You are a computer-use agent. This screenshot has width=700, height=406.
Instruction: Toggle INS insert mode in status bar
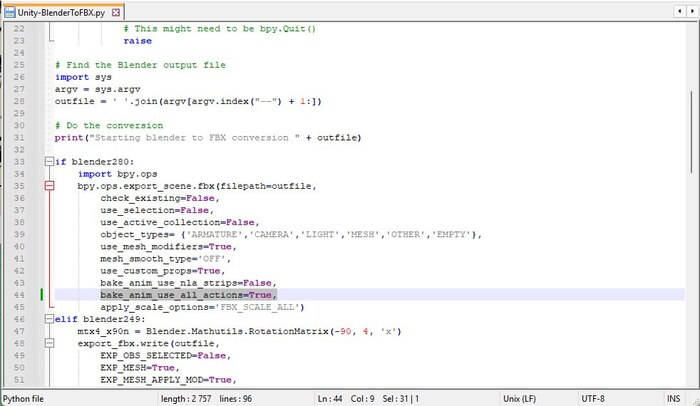click(686, 398)
